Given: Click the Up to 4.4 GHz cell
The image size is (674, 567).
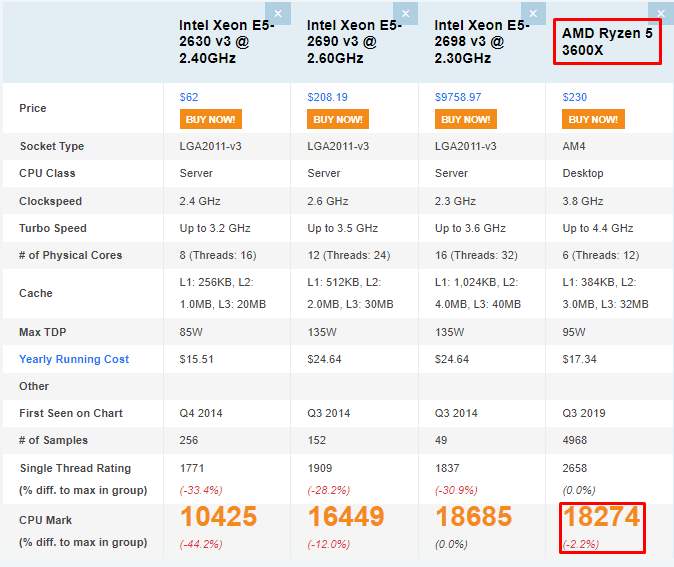Looking at the screenshot, I should pyautogui.click(x=598, y=228).
